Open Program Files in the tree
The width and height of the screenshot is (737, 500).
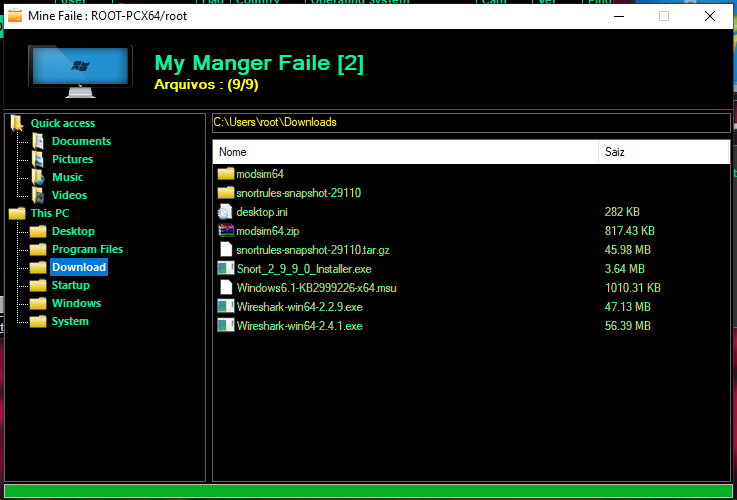point(87,249)
